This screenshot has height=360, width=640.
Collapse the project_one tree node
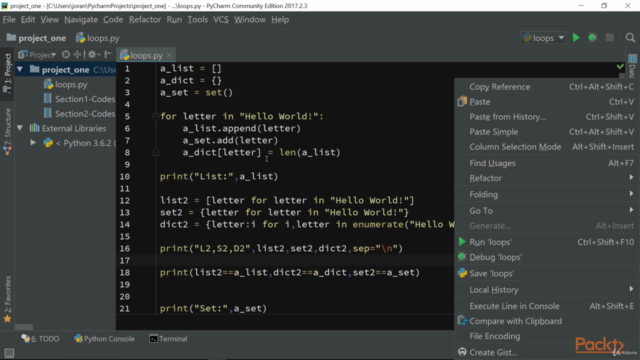pos(20,69)
